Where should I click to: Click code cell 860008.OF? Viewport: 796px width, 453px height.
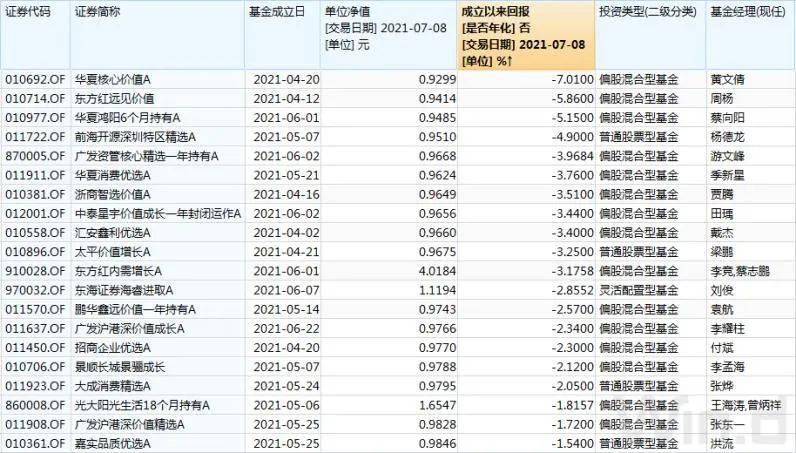click(x=35, y=405)
